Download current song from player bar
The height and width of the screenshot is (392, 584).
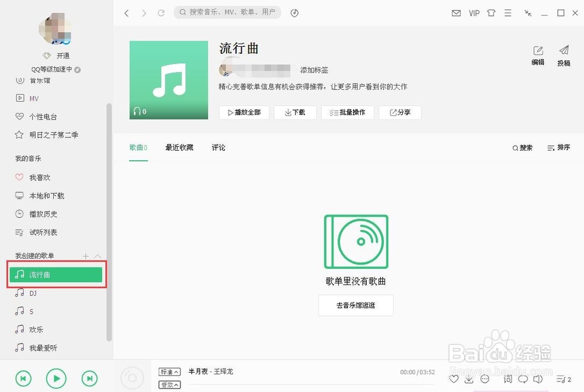(x=469, y=379)
